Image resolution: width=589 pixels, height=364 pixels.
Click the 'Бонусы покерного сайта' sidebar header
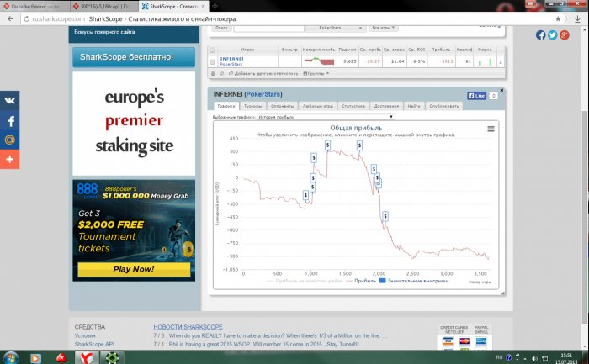tap(104, 32)
